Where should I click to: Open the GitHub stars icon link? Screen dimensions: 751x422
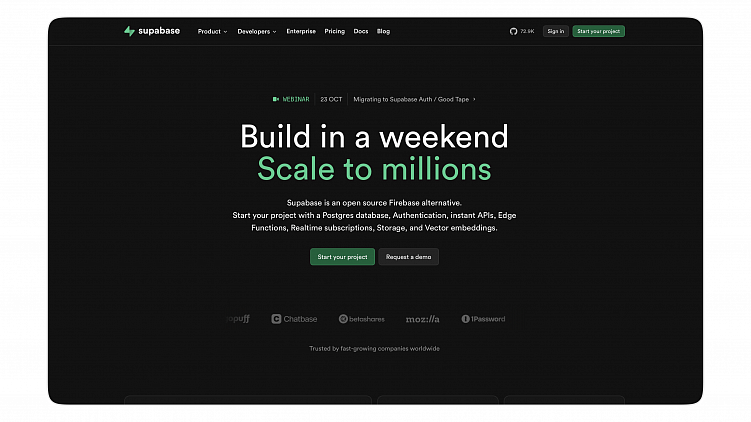[x=513, y=31]
